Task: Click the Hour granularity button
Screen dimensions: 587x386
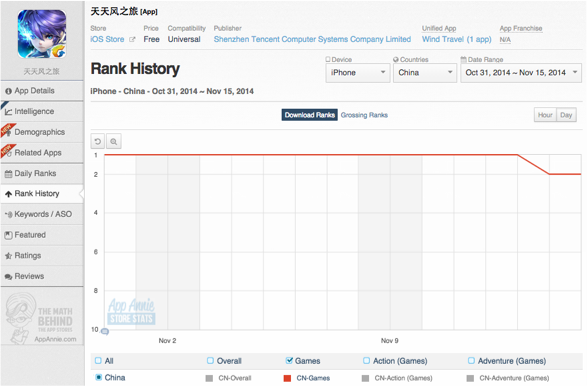Action: 545,115
